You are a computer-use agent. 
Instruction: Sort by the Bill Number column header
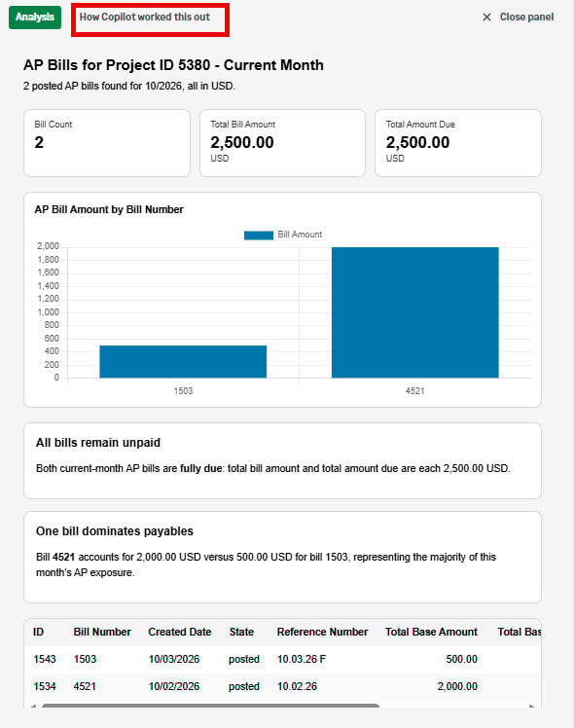click(x=102, y=632)
